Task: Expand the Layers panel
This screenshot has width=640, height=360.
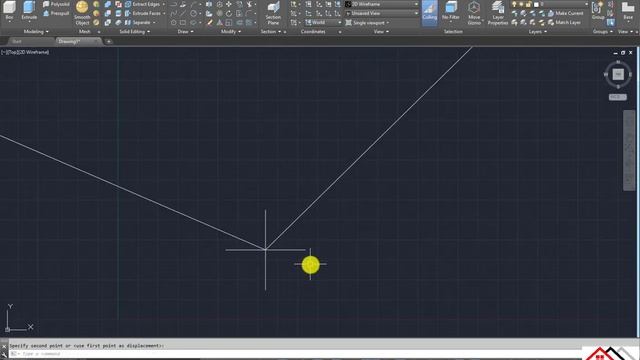Action: click(538, 31)
